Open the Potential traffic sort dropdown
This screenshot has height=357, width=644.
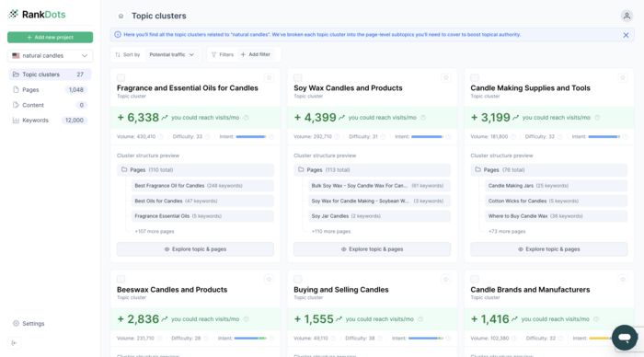pyautogui.click(x=172, y=54)
